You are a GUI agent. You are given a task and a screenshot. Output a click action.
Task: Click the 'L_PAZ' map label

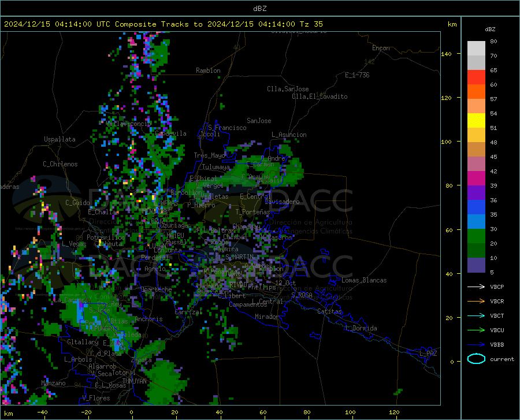tap(428, 354)
